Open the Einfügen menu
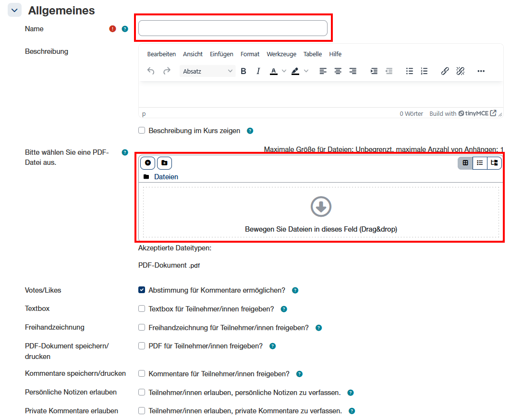The height and width of the screenshot is (420, 511). click(221, 54)
